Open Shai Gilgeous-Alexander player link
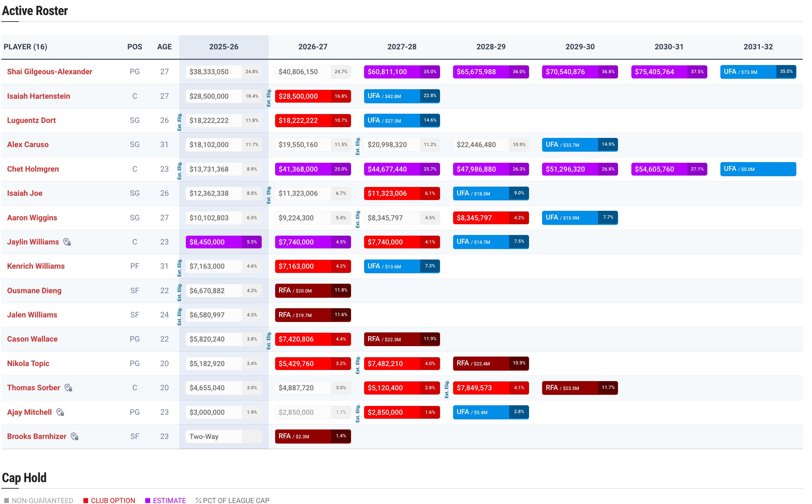This screenshot has height=504, width=812. coord(50,72)
